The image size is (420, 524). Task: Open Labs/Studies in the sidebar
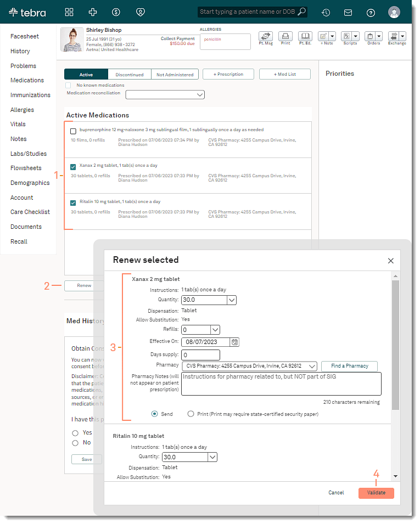coord(29,154)
